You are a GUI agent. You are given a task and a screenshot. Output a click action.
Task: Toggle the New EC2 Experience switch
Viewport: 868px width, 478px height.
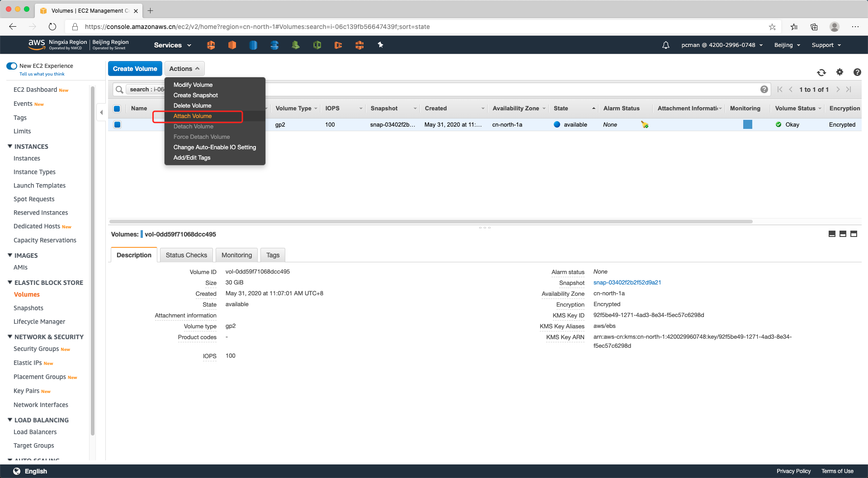click(12, 66)
